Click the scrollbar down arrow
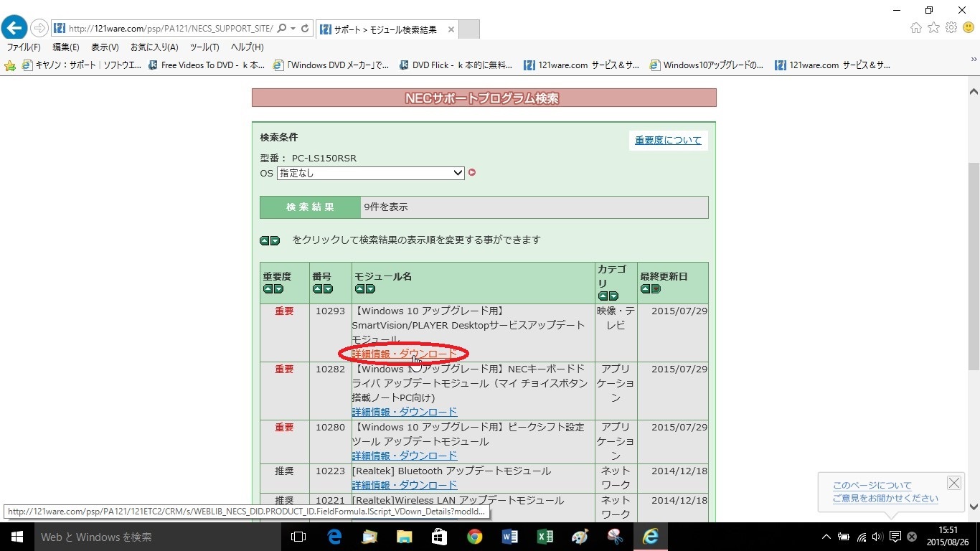Viewport: 980px width, 551px height. [x=974, y=507]
